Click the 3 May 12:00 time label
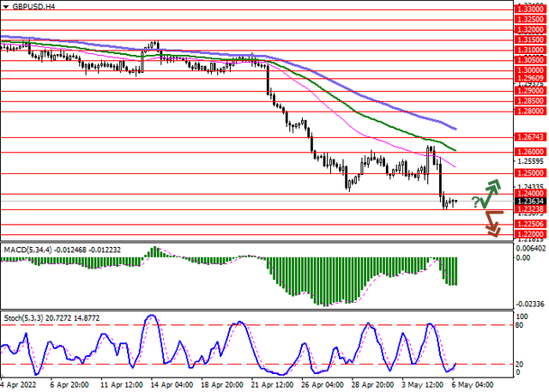The width and height of the screenshot is (549, 392). (423, 384)
